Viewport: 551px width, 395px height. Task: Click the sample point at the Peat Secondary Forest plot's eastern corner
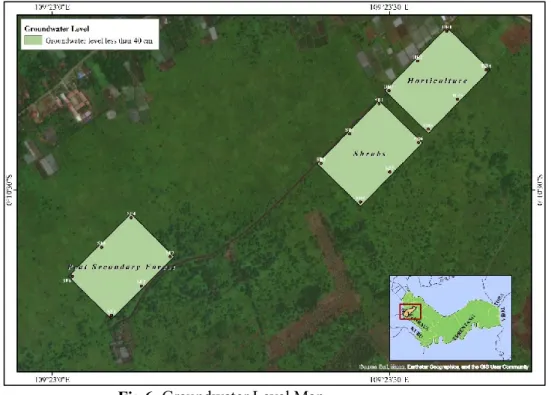pos(170,256)
